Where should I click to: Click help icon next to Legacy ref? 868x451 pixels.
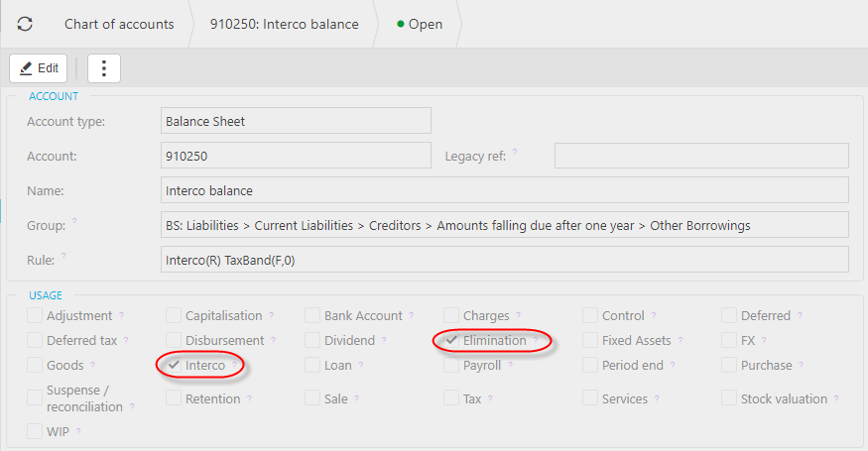pos(515,154)
